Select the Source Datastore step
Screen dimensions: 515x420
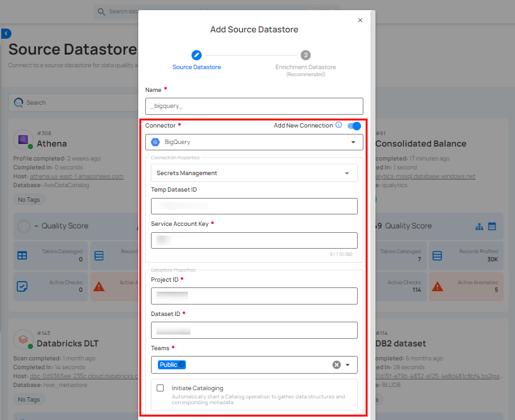coord(197,55)
